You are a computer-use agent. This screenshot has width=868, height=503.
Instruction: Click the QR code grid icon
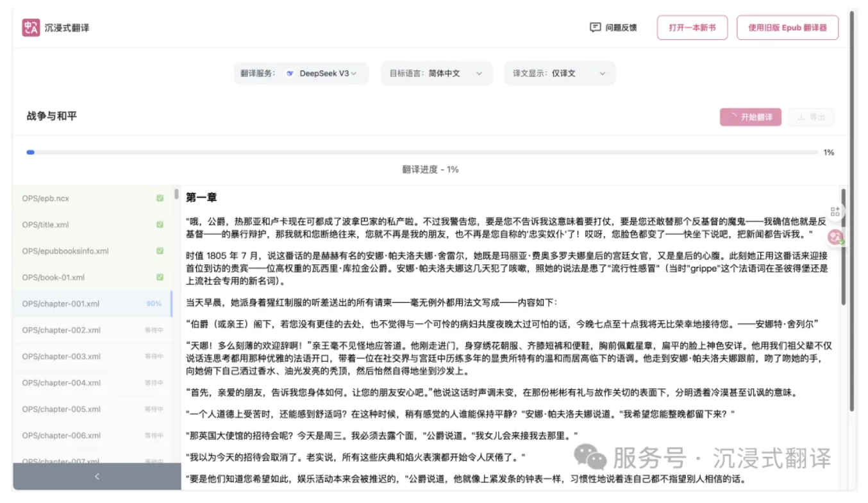[x=835, y=211]
